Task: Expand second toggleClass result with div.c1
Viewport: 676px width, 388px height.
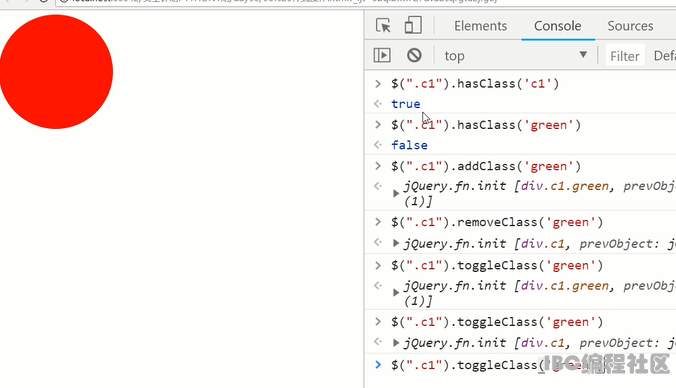Action: pyautogui.click(x=396, y=343)
